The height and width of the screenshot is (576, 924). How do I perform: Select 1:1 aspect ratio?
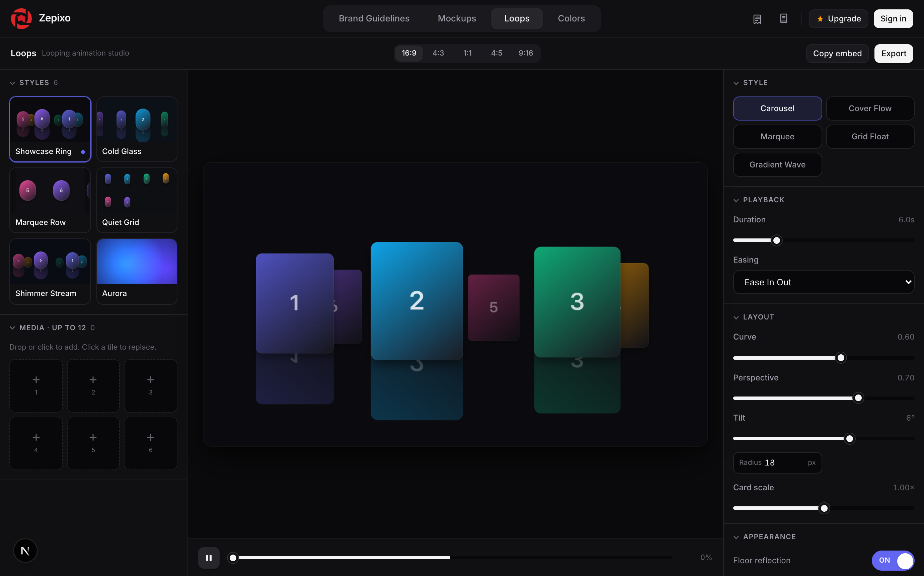(467, 53)
